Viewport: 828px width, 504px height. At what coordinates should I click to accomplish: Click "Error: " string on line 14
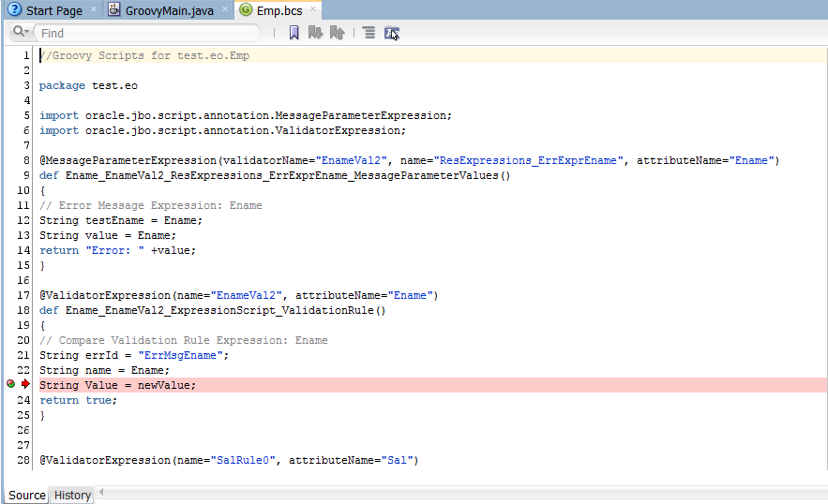coord(114,250)
